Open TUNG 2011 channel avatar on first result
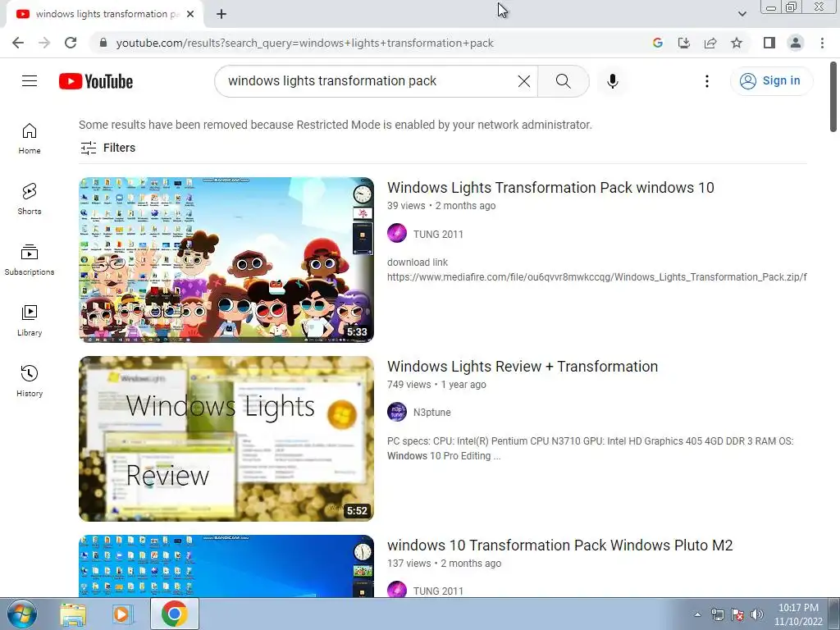This screenshot has width=840, height=630. 397,234
